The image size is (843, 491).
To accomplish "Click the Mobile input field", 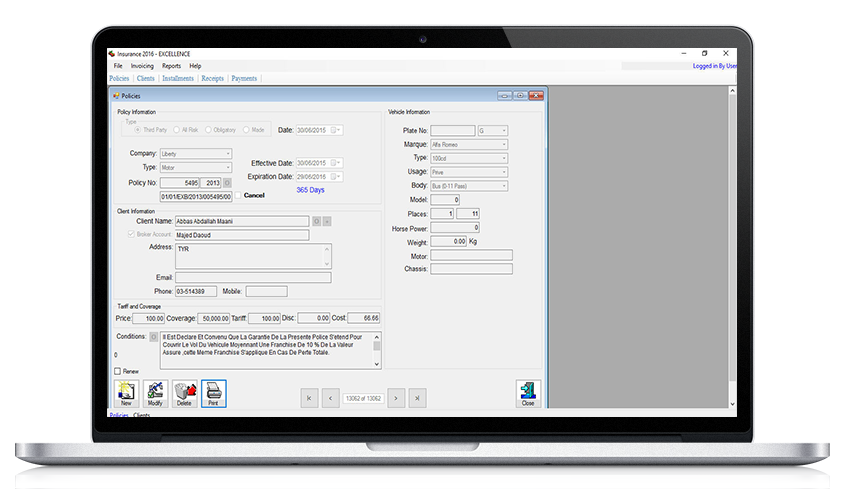I will pyautogui.click(x=267, y=291).
